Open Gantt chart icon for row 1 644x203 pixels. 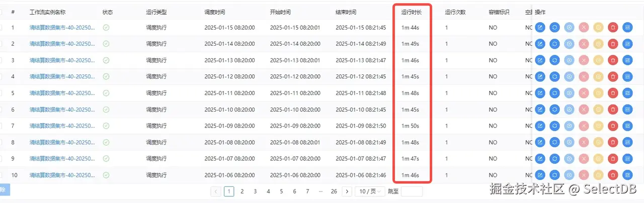(x=627, y=28)
